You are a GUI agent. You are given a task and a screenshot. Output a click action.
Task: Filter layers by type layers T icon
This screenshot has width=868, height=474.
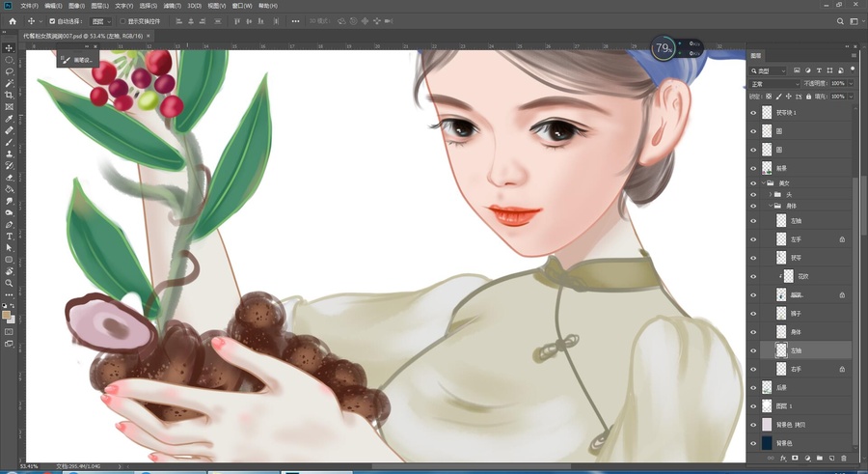[819, 70]
